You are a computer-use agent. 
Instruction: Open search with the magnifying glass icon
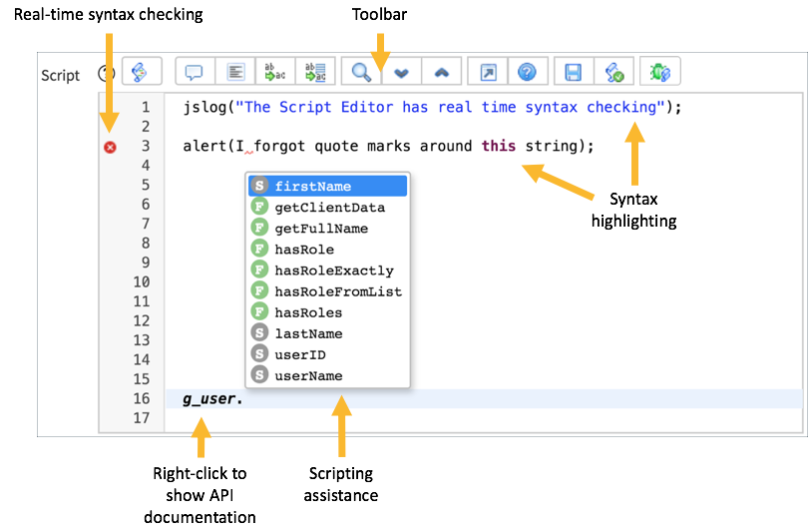[361, 73]
